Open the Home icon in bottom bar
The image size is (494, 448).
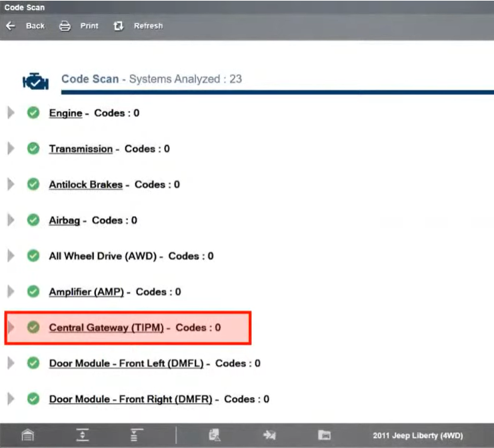pyautogui.click(x=27, y=435)
